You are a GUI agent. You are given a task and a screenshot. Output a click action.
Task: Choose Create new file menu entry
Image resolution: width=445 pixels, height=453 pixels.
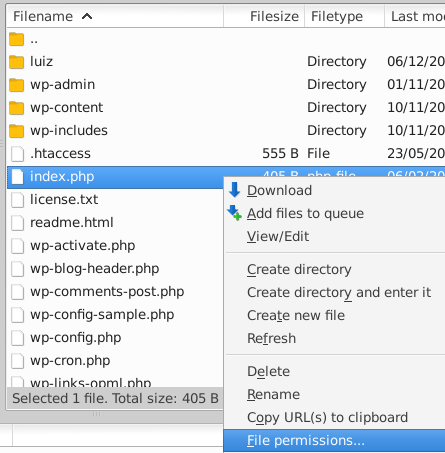point(296,315)
